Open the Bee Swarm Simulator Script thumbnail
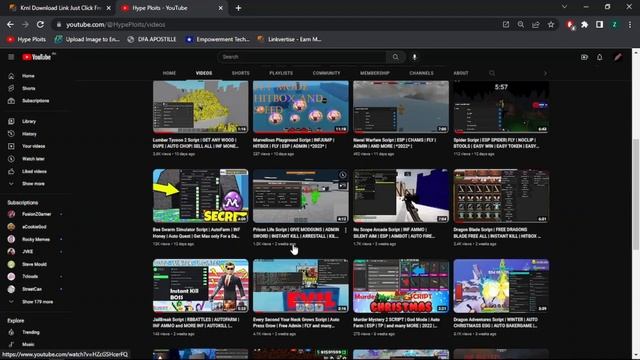This screenshot has height=360, width=640. coord(200,196)
